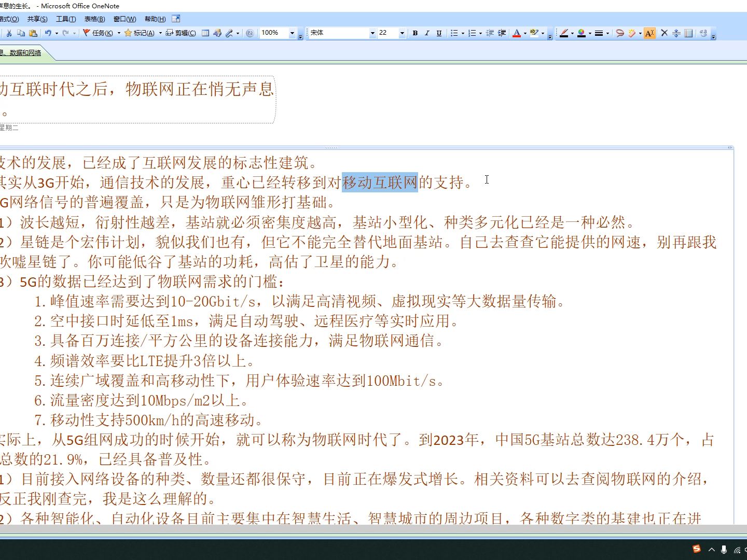Click the microphone tray icon

point(724,550)
